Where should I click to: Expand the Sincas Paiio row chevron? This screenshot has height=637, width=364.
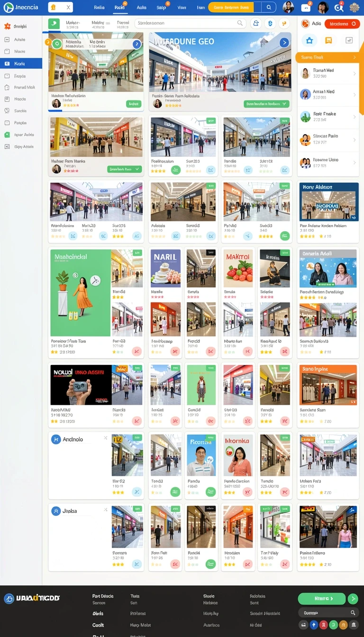[x=355, y=139]
